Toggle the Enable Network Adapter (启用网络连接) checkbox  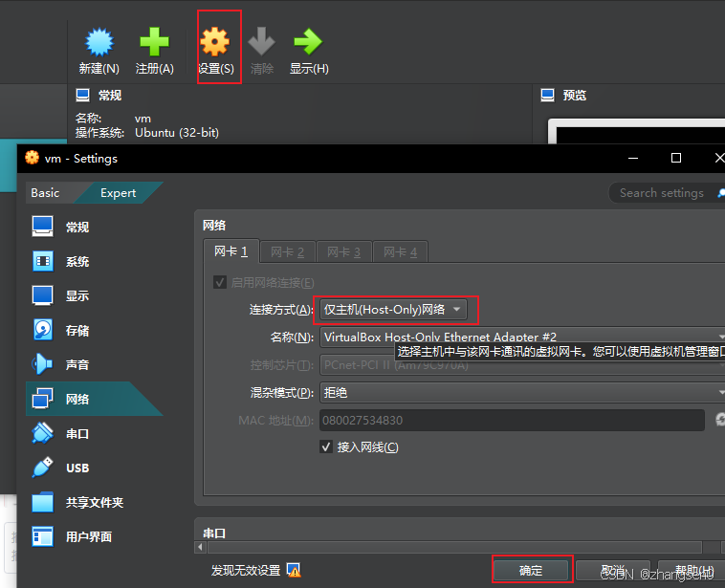(220, 282)
